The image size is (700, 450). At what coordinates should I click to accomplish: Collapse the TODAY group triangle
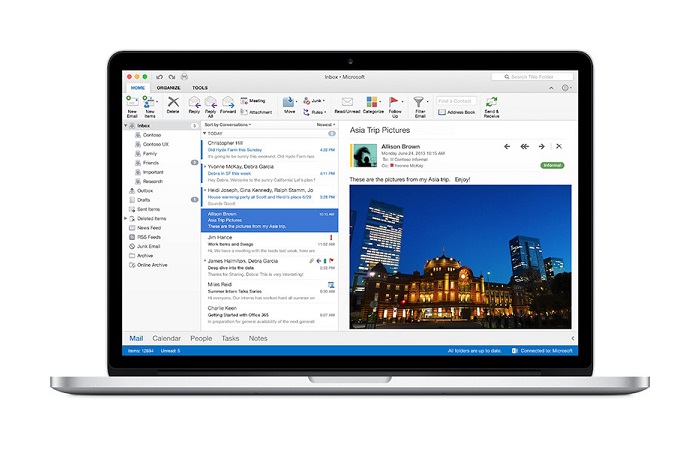[x=205, y=133]
